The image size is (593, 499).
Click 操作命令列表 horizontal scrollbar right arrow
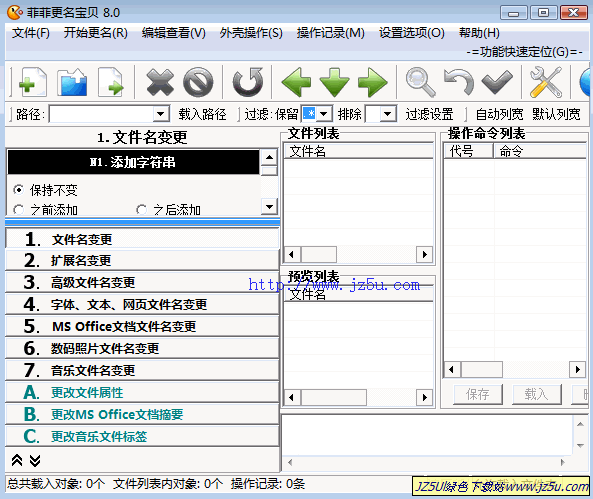tap(577, 369)
